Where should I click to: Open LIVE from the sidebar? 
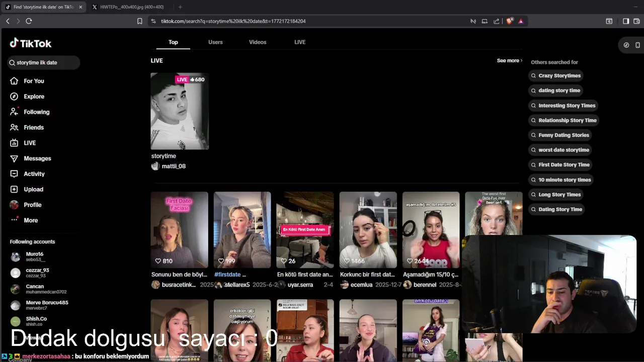[x=23, y=143]
